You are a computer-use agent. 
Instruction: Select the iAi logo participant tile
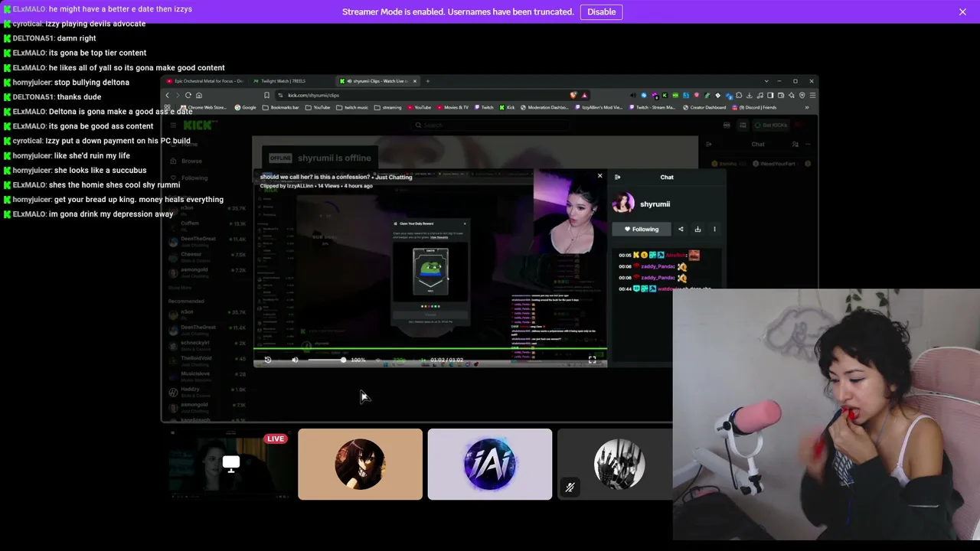490,464
